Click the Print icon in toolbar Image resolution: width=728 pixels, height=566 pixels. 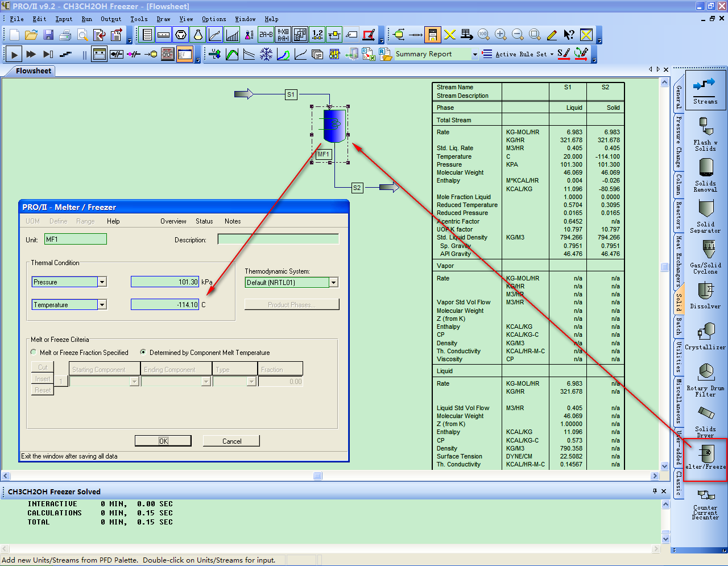click(65, 35)
